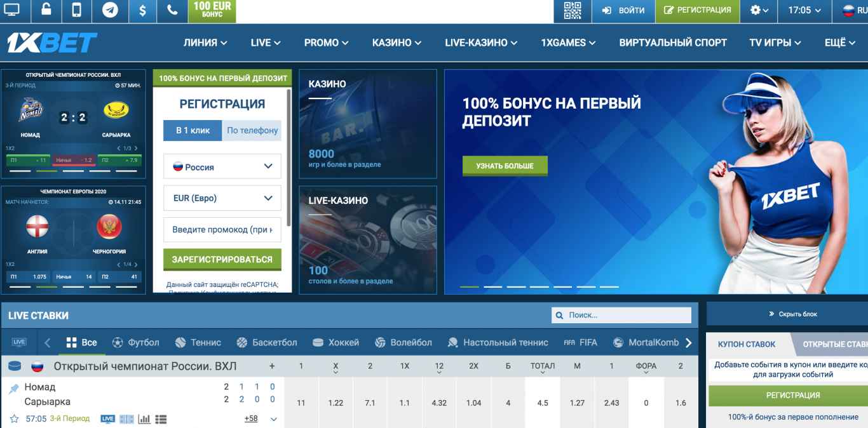
Task: Expand the ЕЩЁ menu
Action: click(x=840, y=43)
